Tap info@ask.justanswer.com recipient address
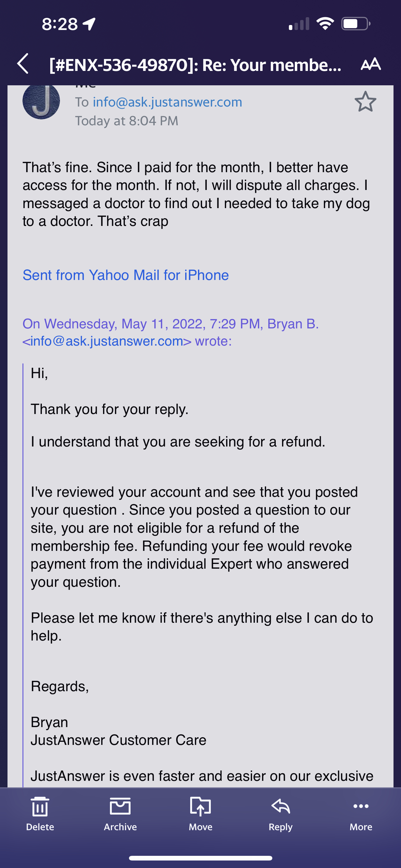The width and height of the screenshot is (401, 868). (167, 102)
